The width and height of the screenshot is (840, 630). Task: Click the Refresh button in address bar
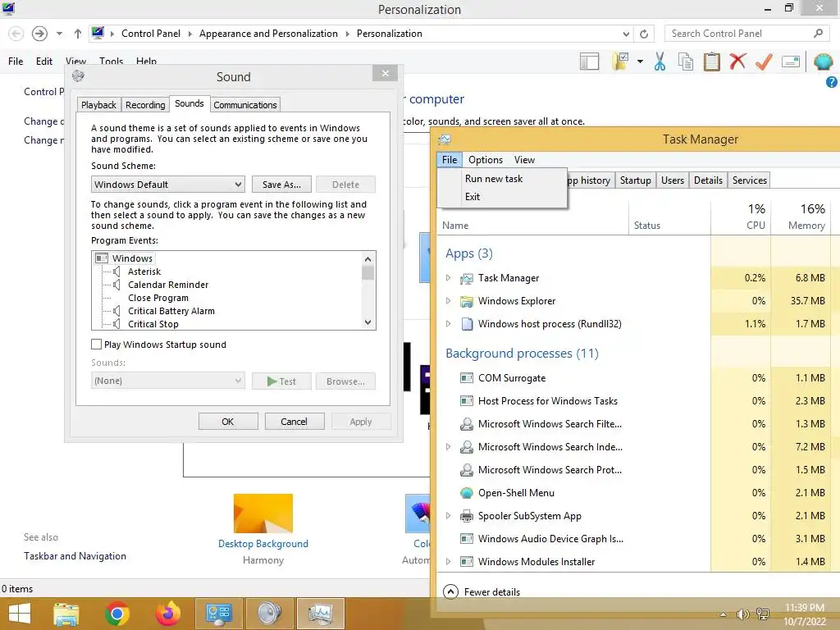pyautogui.click(x=644, y=34)
